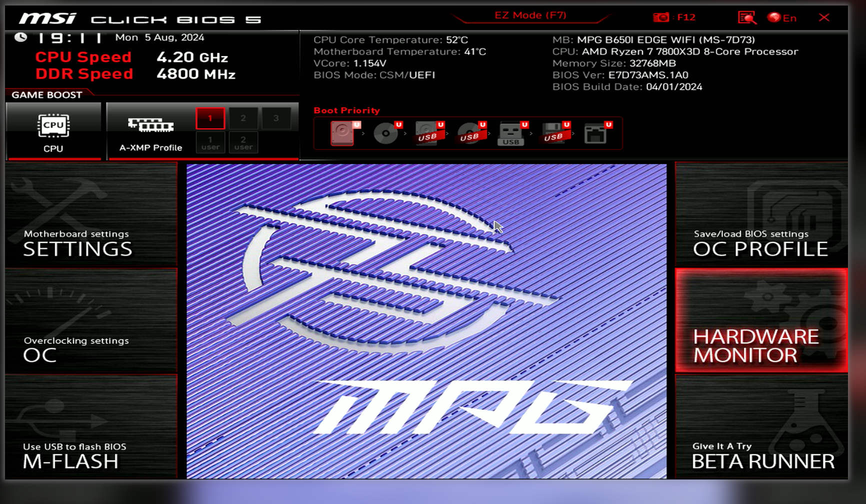Viewport: 866px width, 504px height.
Task: Click the F12 screenshot label
Action: coord(686,17)
